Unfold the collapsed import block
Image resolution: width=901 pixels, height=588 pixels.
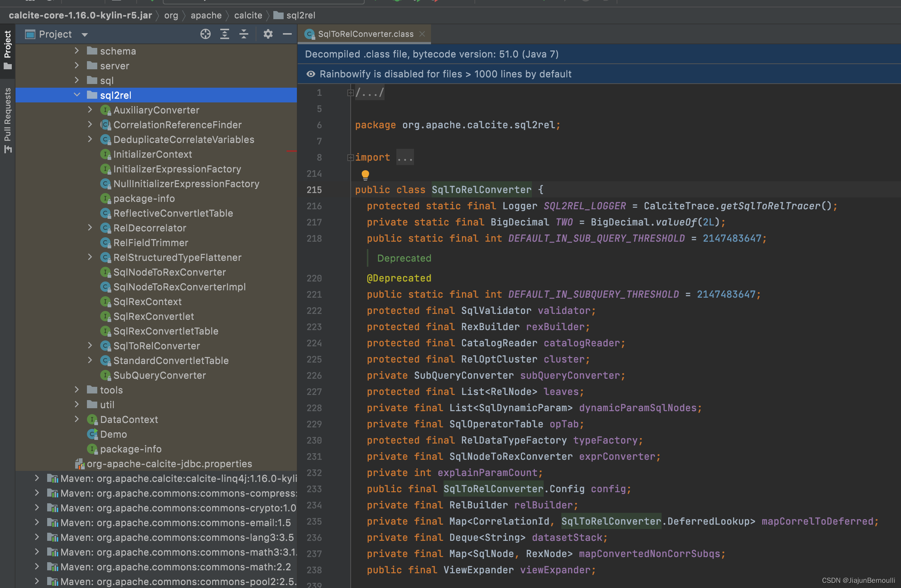(x=350, y=158)
